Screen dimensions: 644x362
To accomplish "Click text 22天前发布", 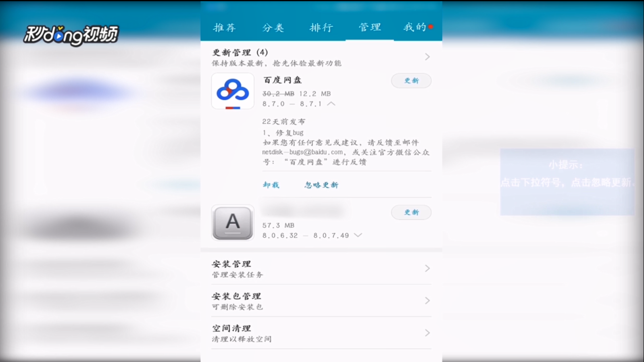I will click(x=284, y=122).
